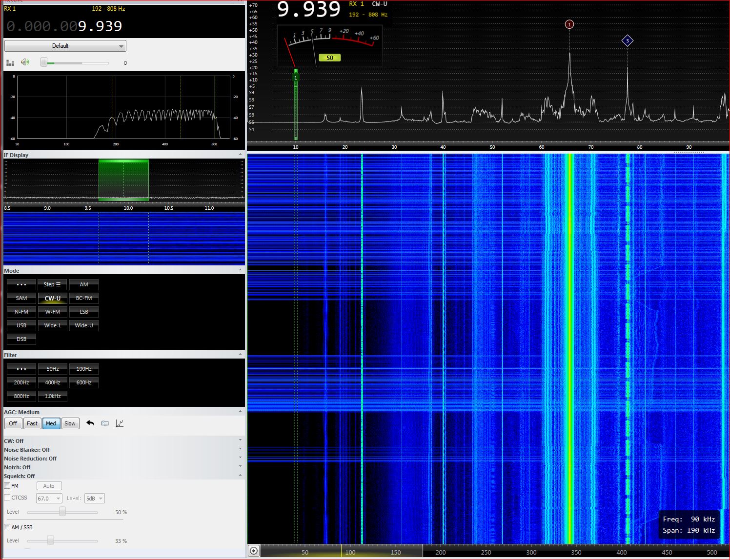Set AGC to Med
The height and width of the screenshot is (560, 730).
51,423
